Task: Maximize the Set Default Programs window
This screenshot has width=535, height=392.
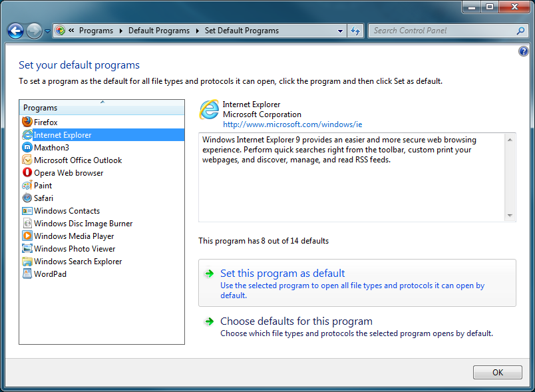Action: 490,7
